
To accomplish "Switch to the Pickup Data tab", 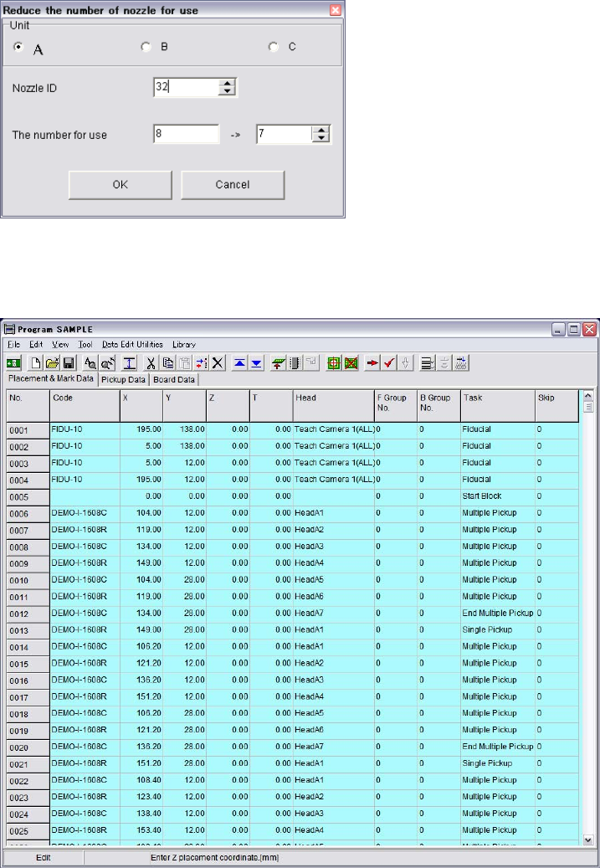I will (123, 379).
